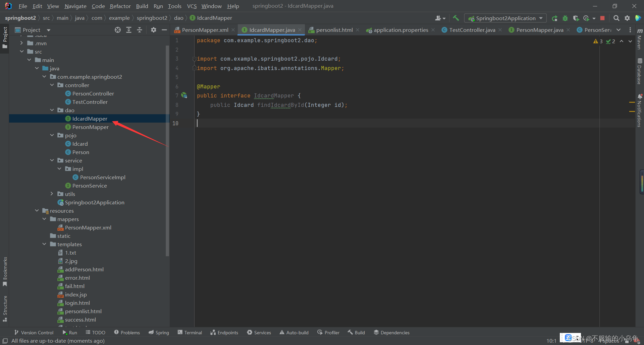
Task: Open Project panel options gear
Action: [x=154, y=30]
